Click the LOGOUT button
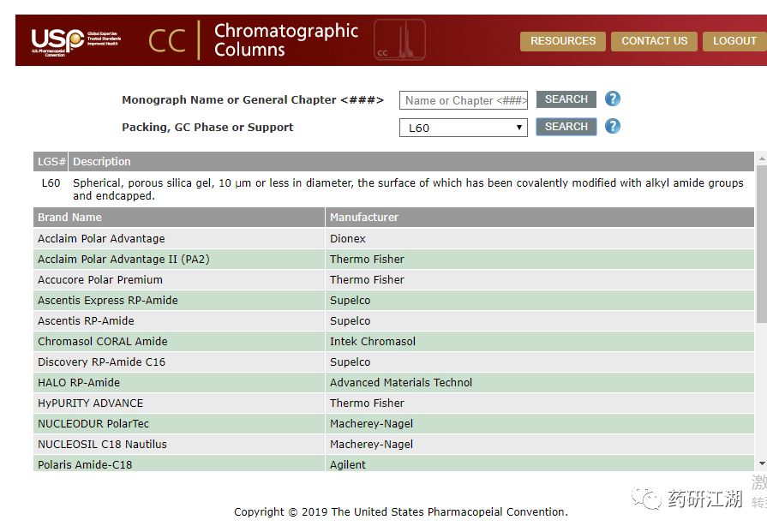Image resolution: width=767 pixels, height=532 pixels. pos(734,41)
